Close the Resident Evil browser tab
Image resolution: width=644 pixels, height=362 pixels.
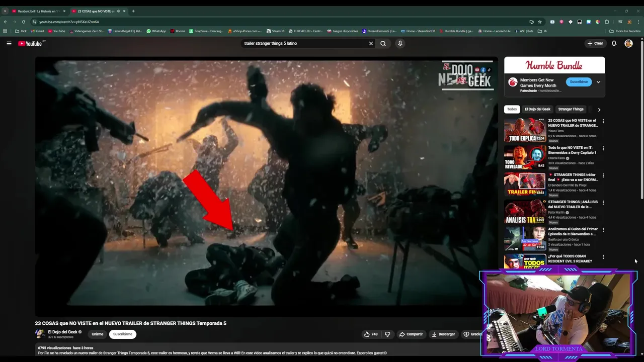pyautogui.click(x=64, y=11)
